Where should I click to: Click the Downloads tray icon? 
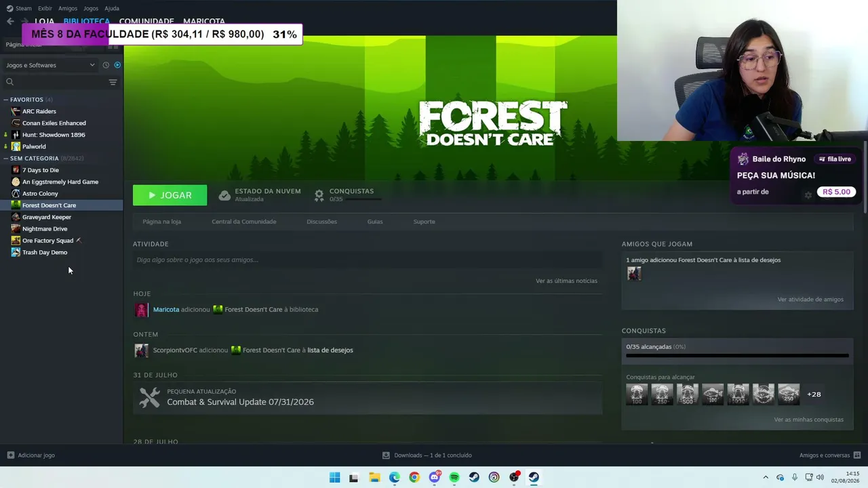[x=386, y=455]
